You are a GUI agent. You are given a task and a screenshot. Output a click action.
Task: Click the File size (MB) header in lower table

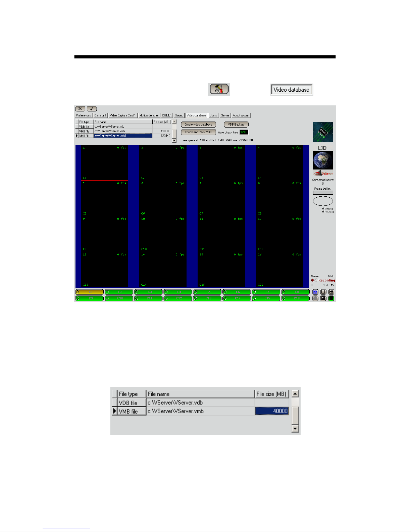pos(272,394)
